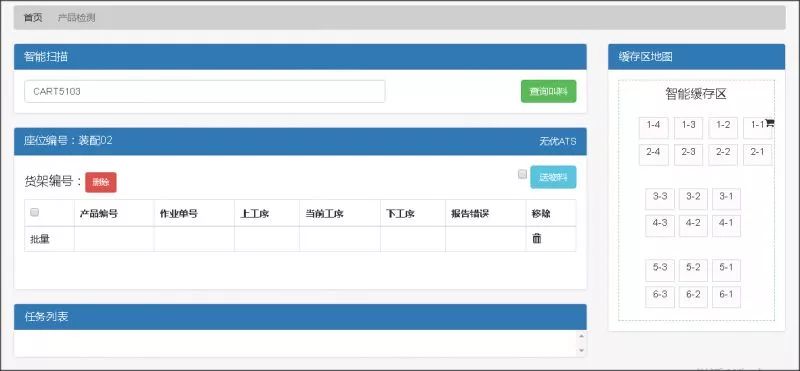Click the task list scrollbar up arrow
This screenshot has width=800, height=371.
tap(581, 336)
